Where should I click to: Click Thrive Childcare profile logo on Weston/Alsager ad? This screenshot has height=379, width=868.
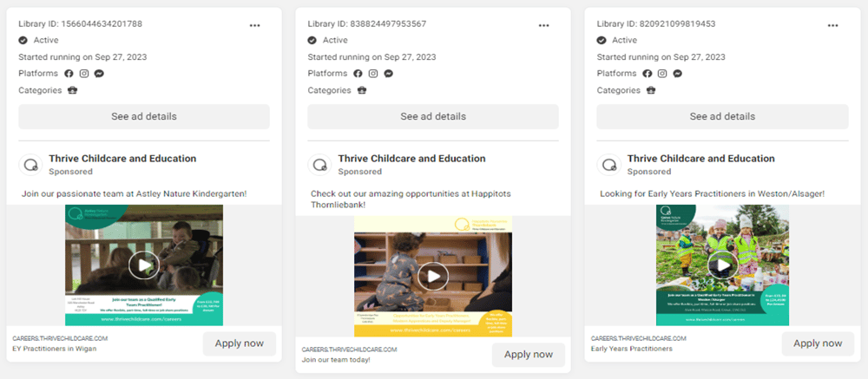608,165
